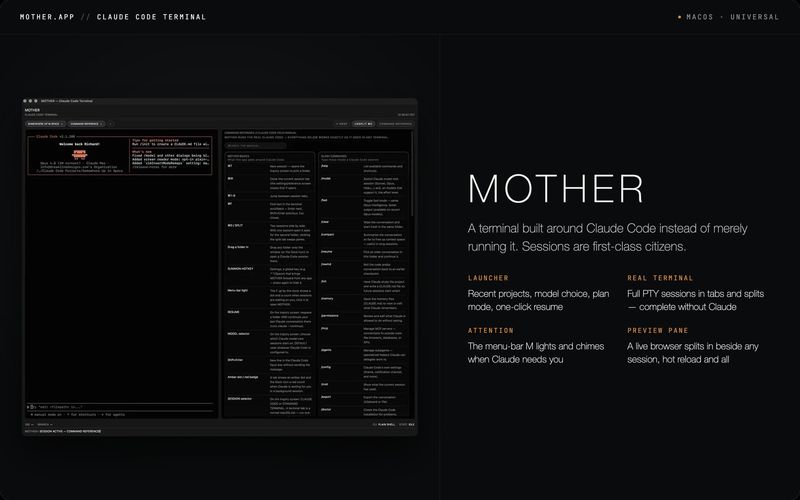
Task: Click the REAL TERMINAL feature heading
Action: 660,278
